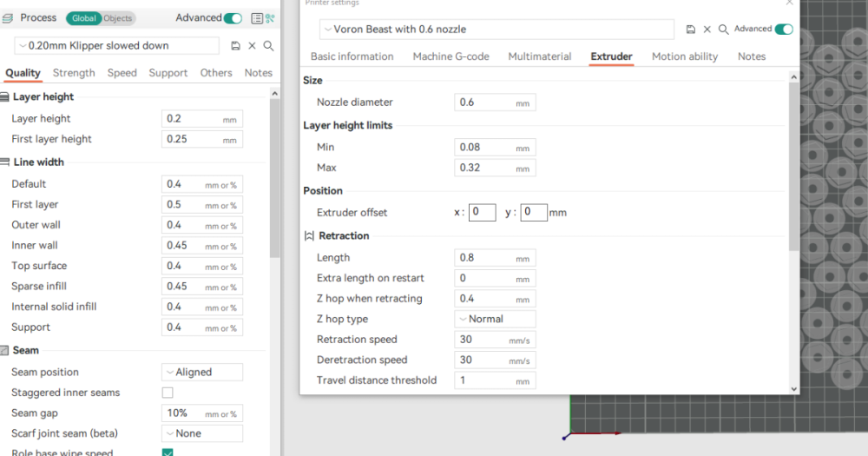868x456 pixels.
Task: Click the Sparse infill line width field
Action: (x=202, y=287)
